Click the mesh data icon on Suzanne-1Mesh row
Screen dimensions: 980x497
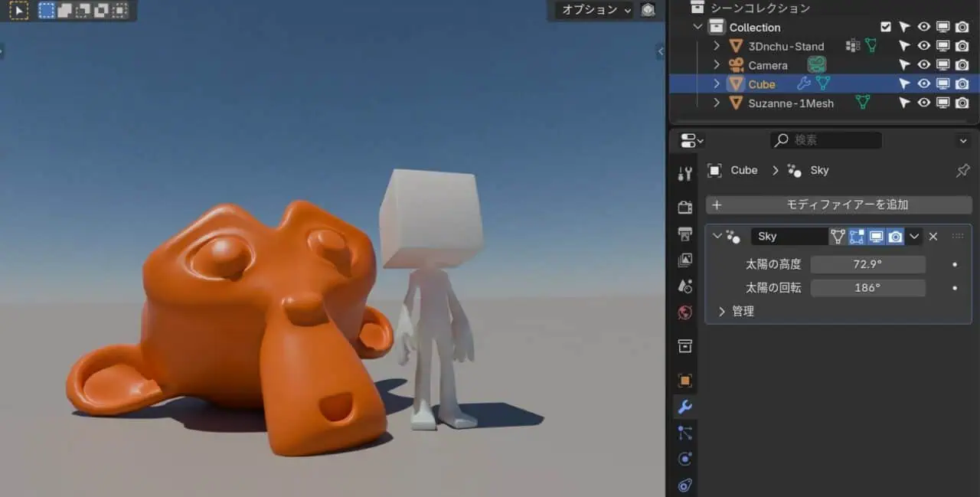[x=863, y=102]
